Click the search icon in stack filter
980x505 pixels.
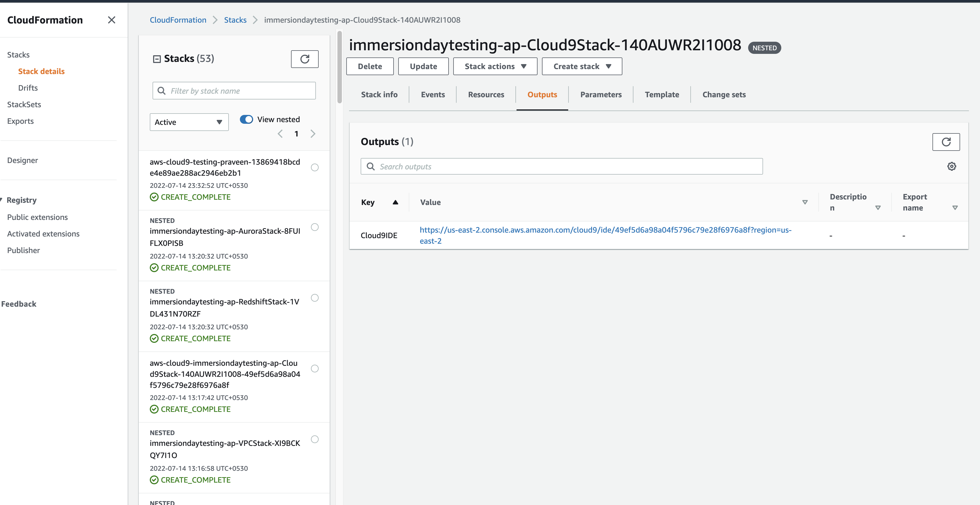pyautogui.click(x=162, y=91)
